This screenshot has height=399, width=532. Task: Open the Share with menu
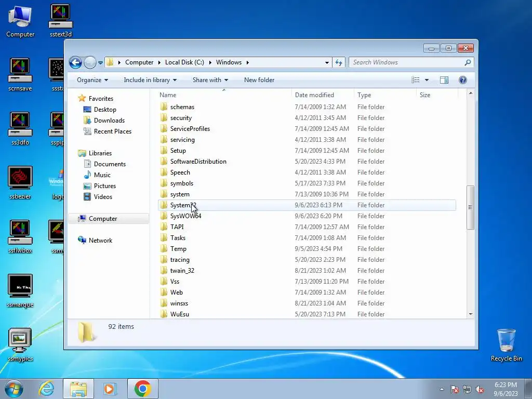210,80
